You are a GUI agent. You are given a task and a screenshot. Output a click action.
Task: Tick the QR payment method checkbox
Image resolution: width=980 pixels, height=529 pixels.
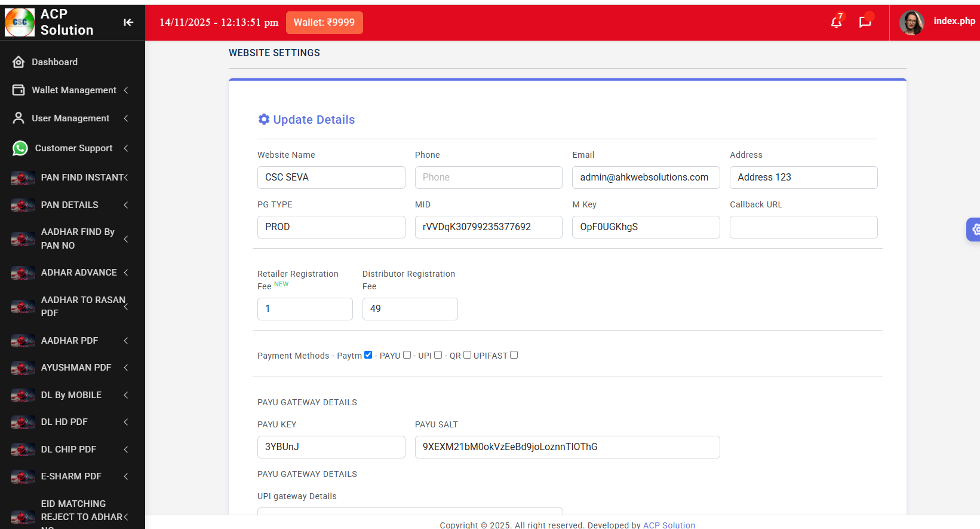pyautogui.click(x=467, y=355)
